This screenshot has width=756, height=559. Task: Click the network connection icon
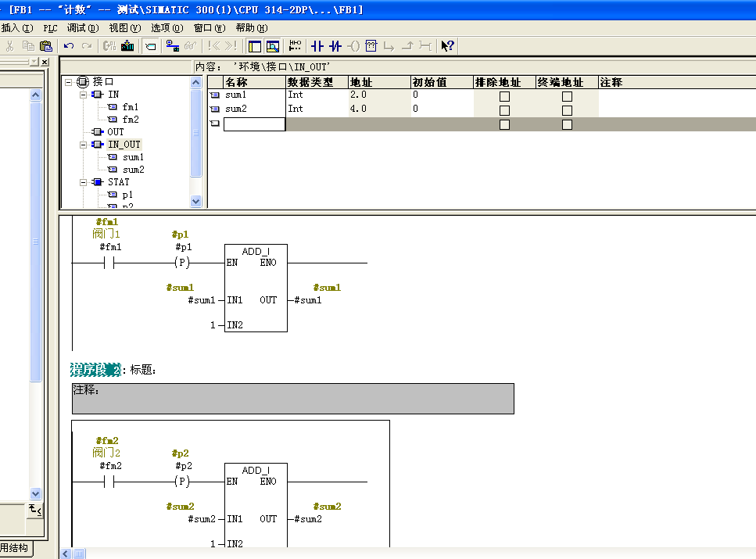172,46
